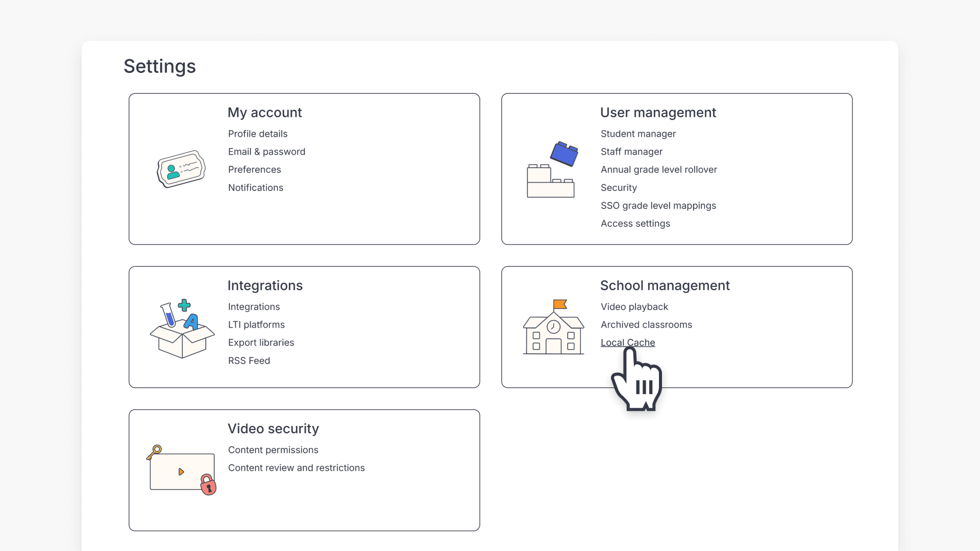This screenshot has width=980, height=551.
Task: Click the Settings page heading
Action: click(x=159, y=66)
